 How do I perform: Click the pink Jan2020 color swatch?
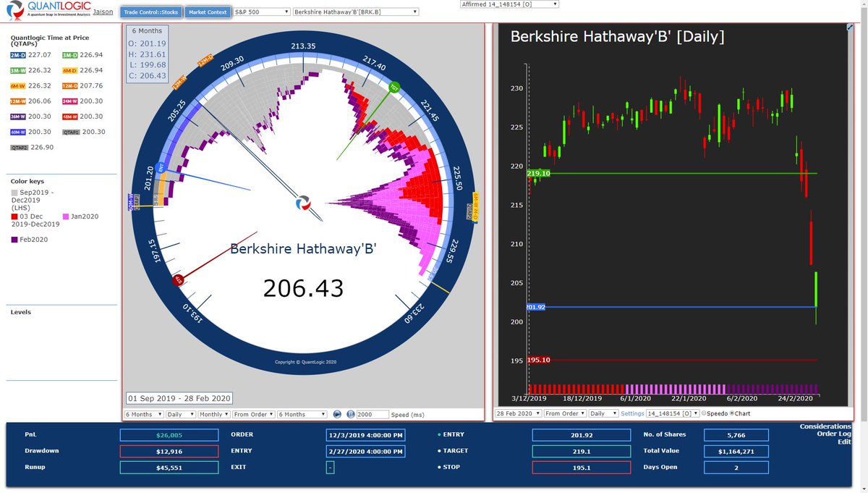[67, 216]
